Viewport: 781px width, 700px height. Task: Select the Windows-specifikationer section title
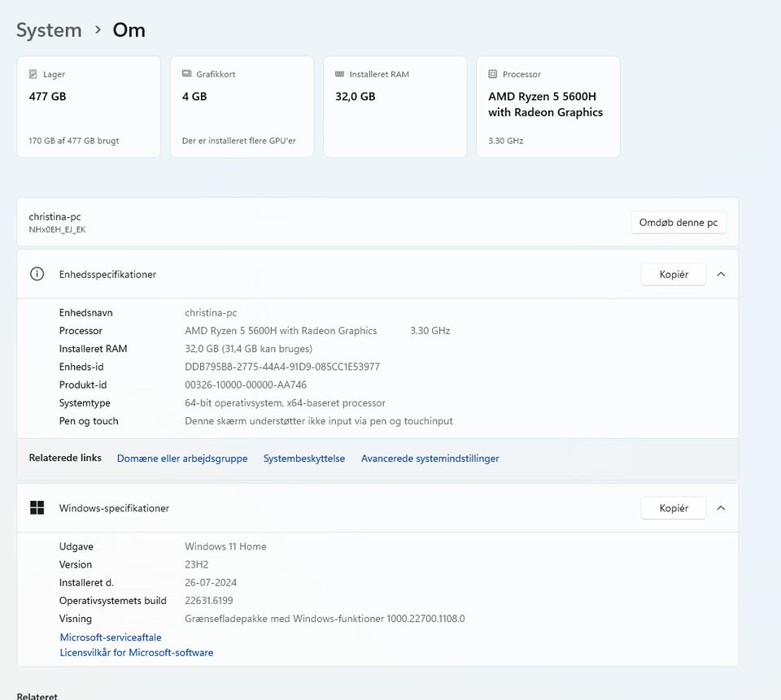pyautogui.click(x=114, y=508)
